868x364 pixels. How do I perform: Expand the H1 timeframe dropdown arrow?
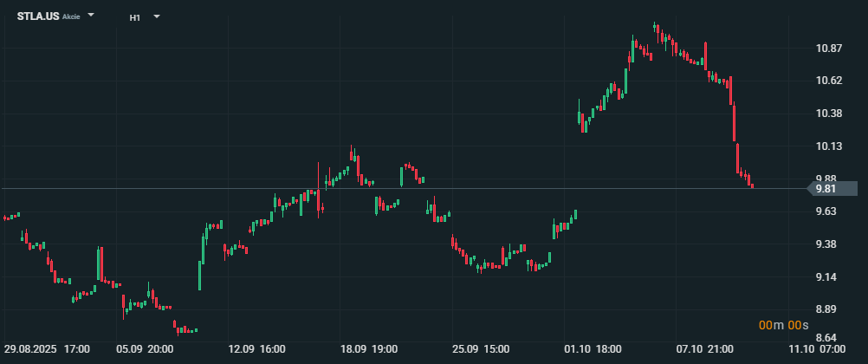[157, 16]
